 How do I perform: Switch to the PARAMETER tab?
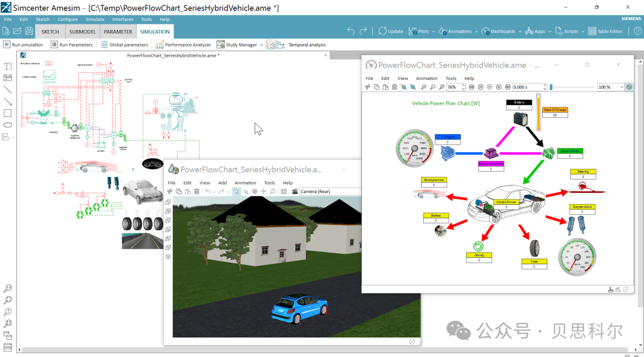(118, 32)
